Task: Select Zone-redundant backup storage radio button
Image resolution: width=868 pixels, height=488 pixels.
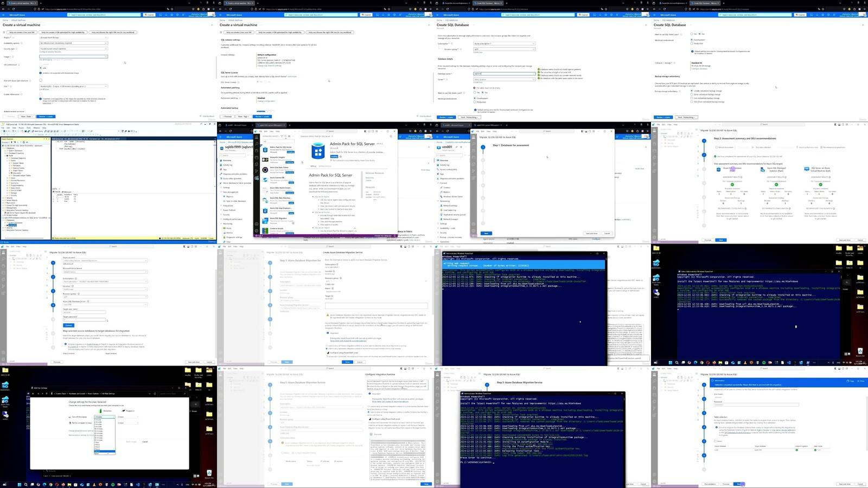Action: coord(692,94)
